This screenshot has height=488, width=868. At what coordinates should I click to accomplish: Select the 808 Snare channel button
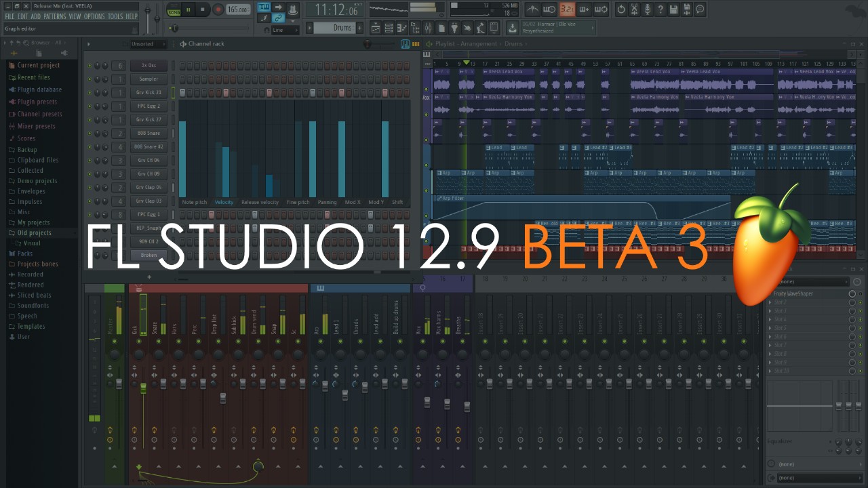point(149,134)
